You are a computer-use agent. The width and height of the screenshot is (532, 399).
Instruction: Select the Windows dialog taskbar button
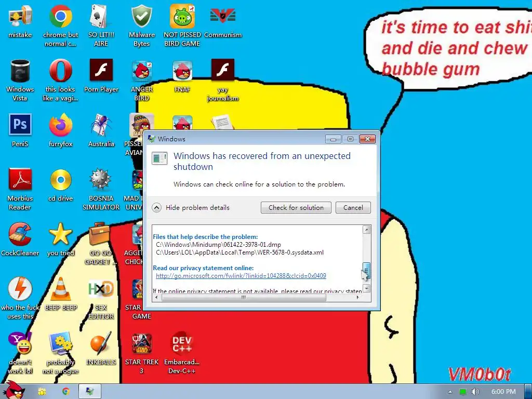click(90, 392)
